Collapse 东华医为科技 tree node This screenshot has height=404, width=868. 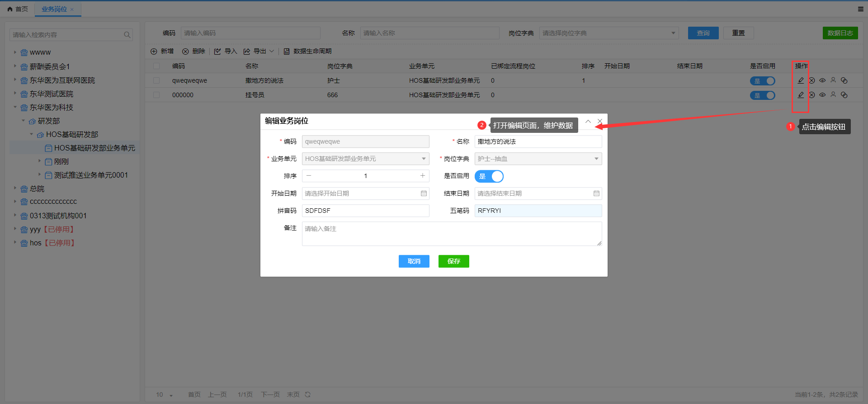coord(15,108)
